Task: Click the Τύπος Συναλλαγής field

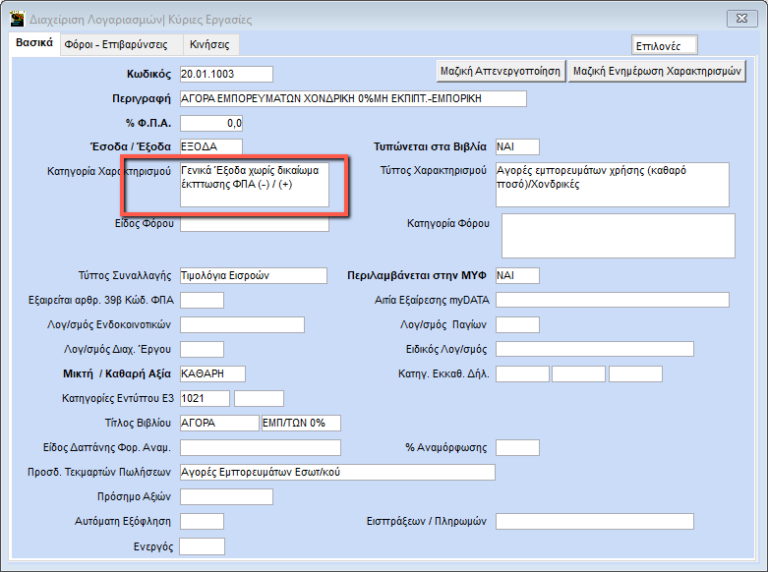Action: pos(252,276)
